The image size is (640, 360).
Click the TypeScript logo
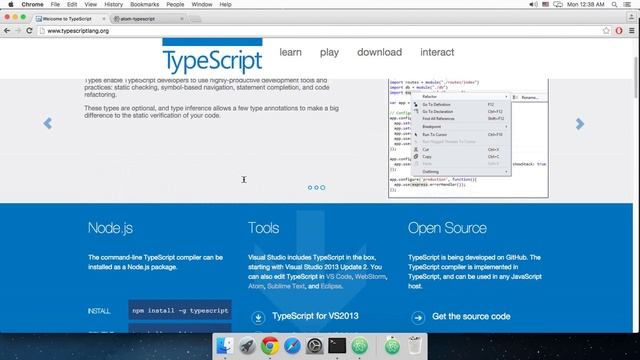pyautogui.click(x=212, y=57)
